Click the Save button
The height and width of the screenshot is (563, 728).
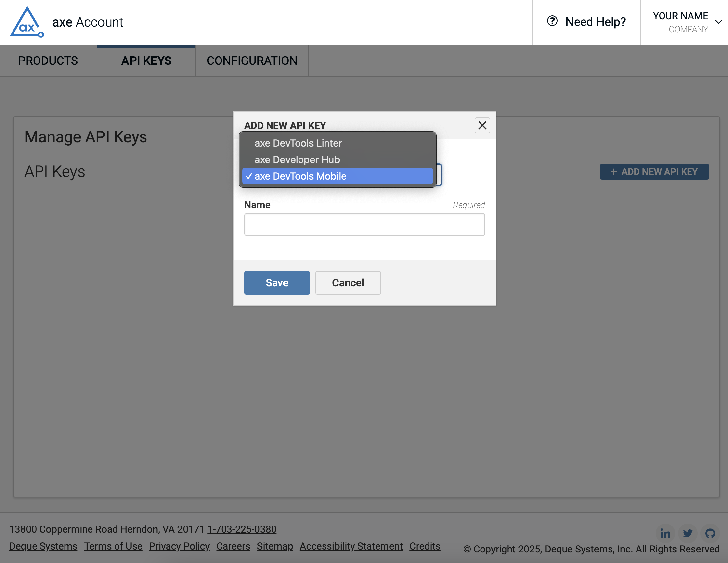[277, 282]
